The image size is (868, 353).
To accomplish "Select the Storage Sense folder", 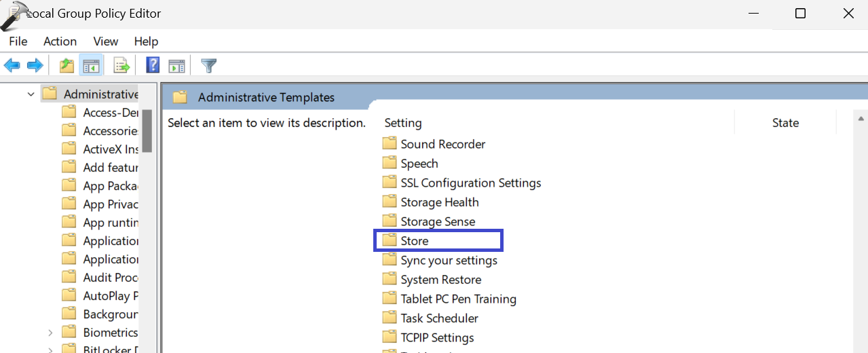I will (437, 222).
